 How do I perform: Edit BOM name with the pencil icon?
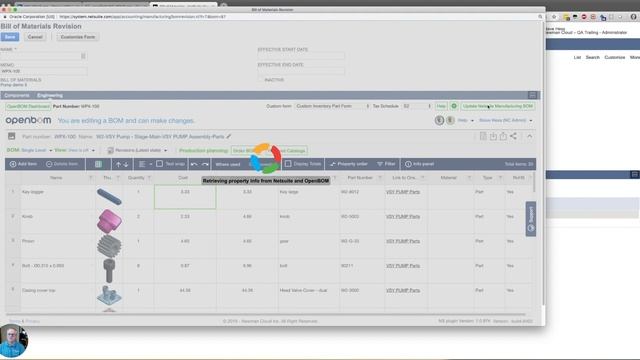tap(229, 136)
